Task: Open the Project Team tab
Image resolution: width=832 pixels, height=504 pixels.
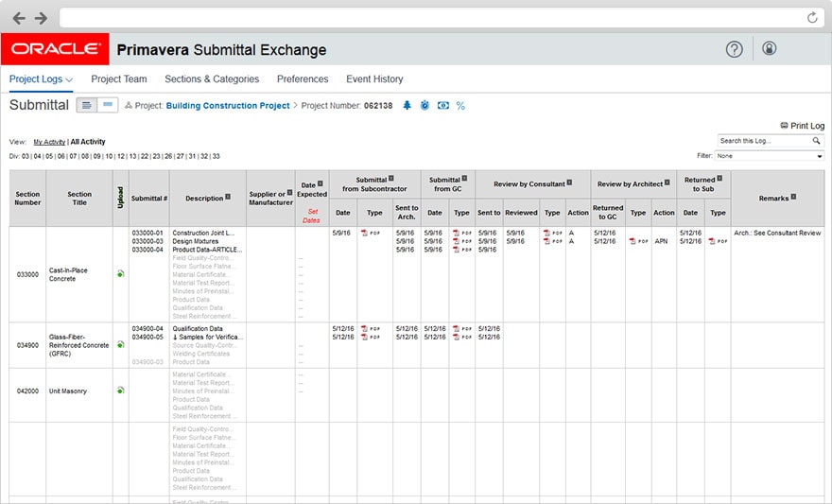Action: tap(119, 79)
